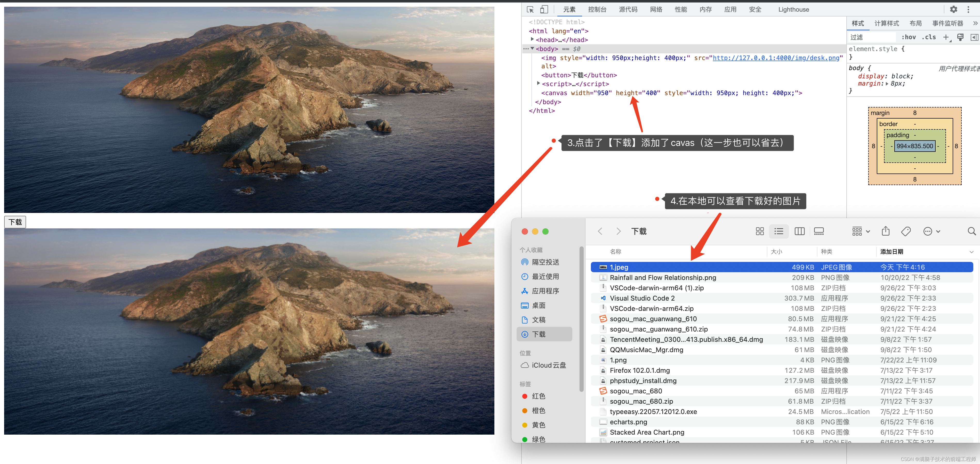Collapse the body element node
980x464 pixels.
(x=532, y=48)
